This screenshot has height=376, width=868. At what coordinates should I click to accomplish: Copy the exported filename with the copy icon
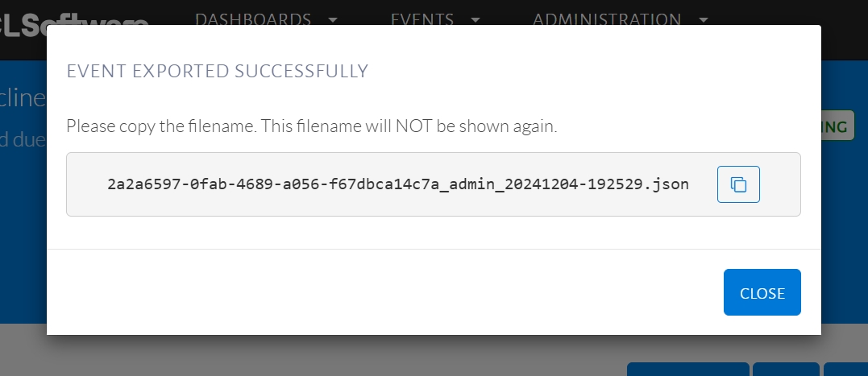pos(738,184)
